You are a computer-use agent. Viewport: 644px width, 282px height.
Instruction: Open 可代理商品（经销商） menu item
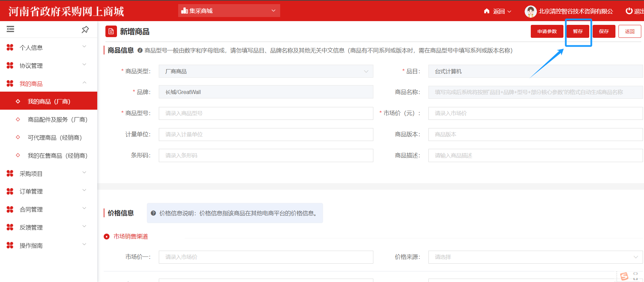pos(49,138)
